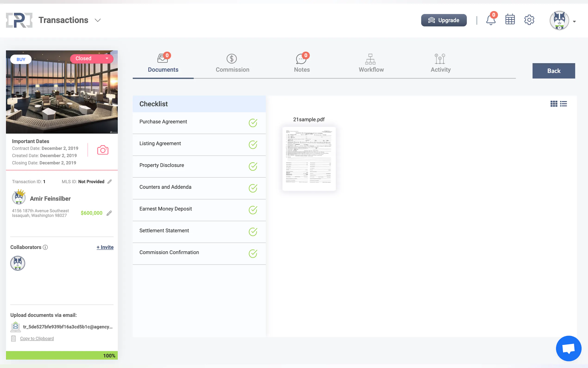Select the Commission Confirmation row

199,254
